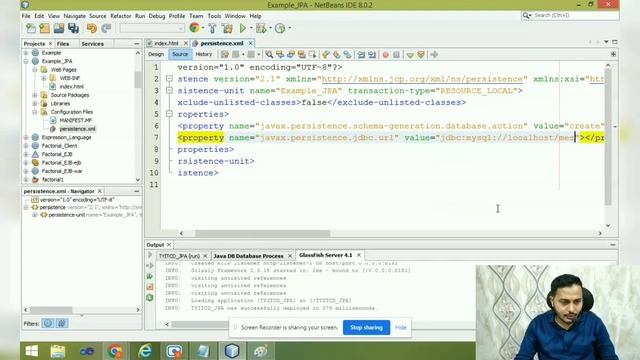This screenshot has height=360, width=640.
Task: Open File Explorer from the taskbar
Action: point(58,351)
